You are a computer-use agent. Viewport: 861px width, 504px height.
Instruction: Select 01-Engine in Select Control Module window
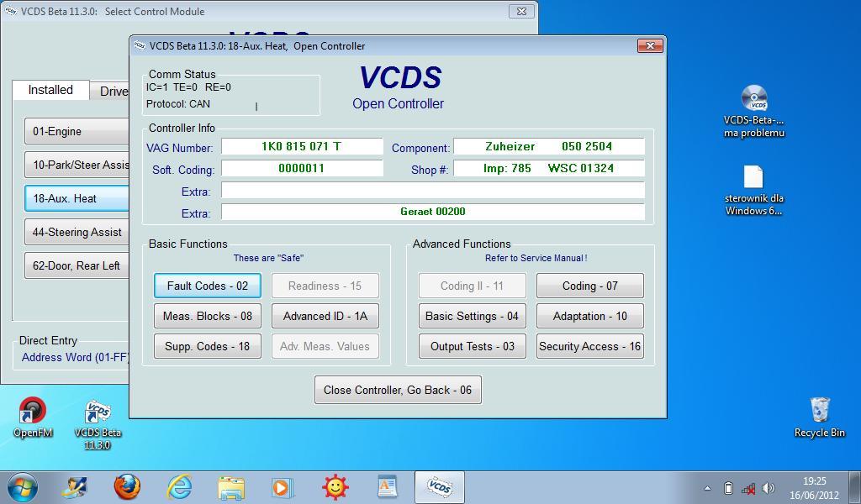(x=77, y=132)
